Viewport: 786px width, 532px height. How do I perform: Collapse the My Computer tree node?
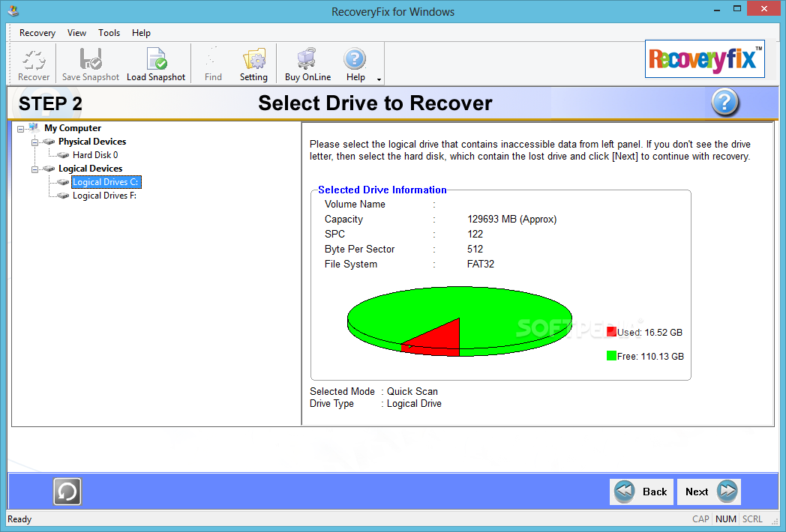(x=20, y=129)
